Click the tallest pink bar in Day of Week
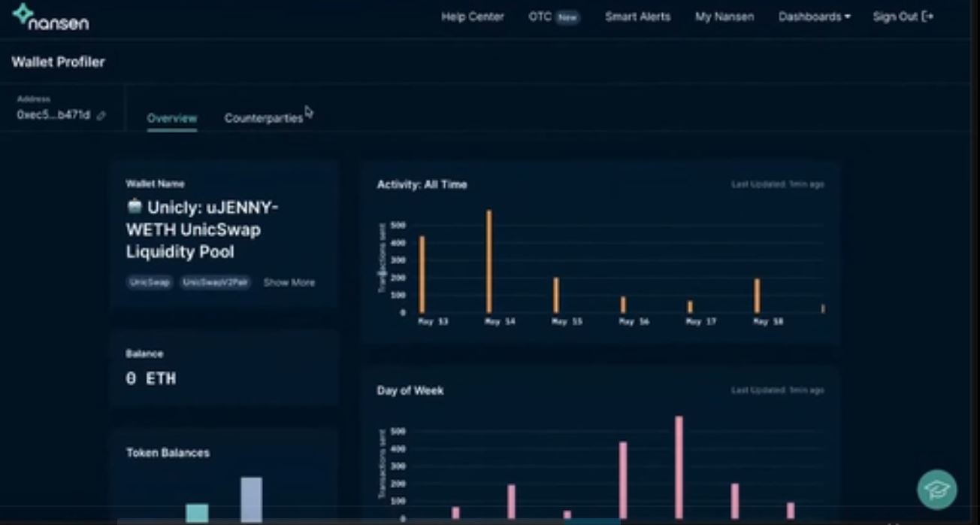This screenshot has height=525, width=980. [679, 467]
